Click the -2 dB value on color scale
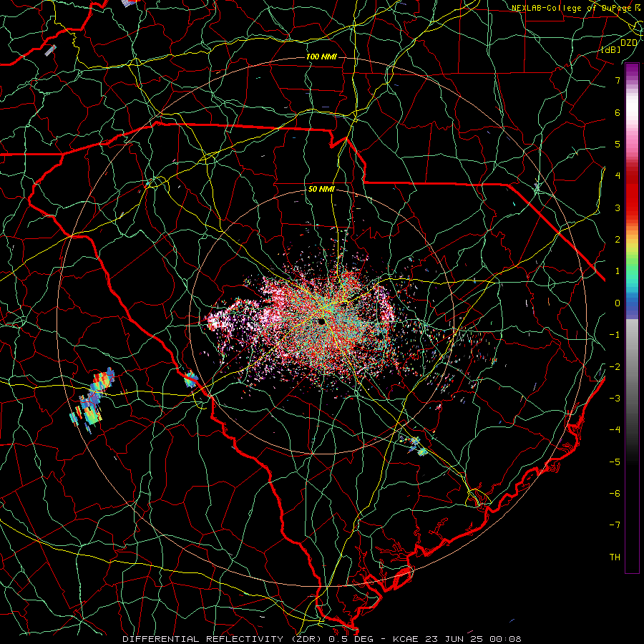This screenshot has height=644, width=644. coord(615,367)
